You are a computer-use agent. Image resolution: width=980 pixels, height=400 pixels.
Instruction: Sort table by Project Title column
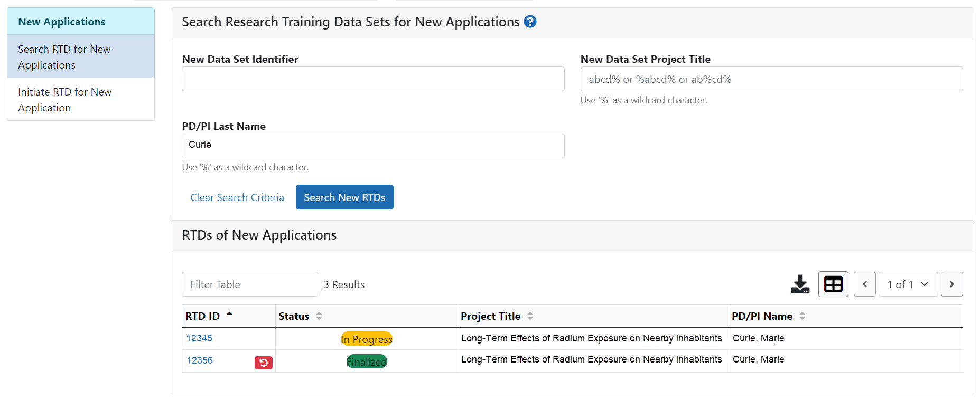(530, 316)
